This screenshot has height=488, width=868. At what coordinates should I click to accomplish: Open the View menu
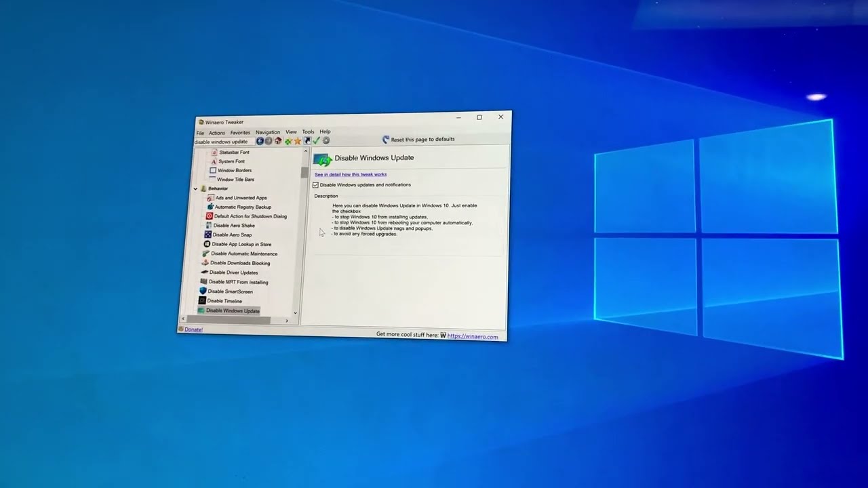pos(291,132)
